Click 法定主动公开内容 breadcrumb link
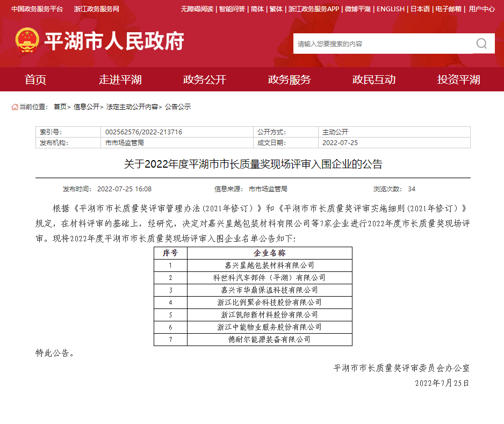This screenshot has height=424, width=504. tap(132, 107)
